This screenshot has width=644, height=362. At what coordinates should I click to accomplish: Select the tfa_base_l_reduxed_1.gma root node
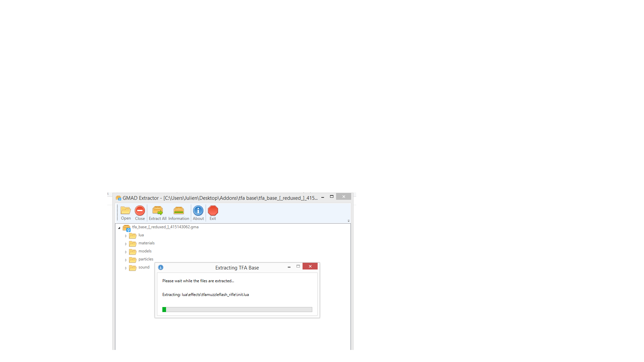point(165,226)
